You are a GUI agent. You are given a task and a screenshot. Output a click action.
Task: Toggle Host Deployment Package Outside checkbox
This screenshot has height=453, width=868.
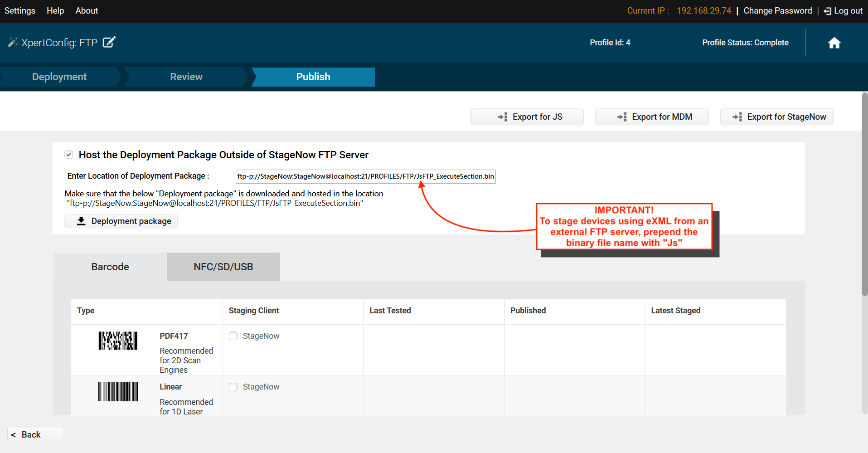pos(69,155)
